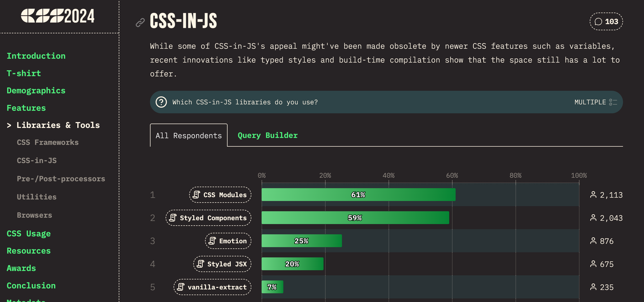Click the vanilla-extract library icon
This screenshot has width=644, height=302.
[x=181, y=287]
